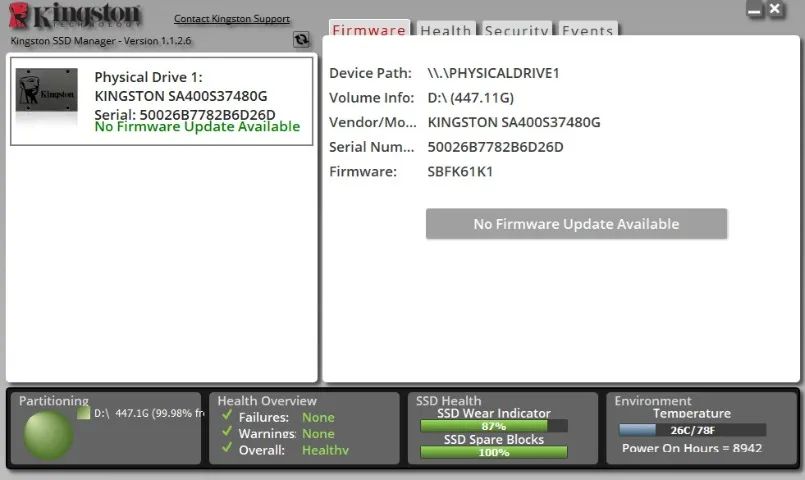This screenshot has width=805, height=480.
Task: Click the Failures green checkmark
Action: click(227, 415)
